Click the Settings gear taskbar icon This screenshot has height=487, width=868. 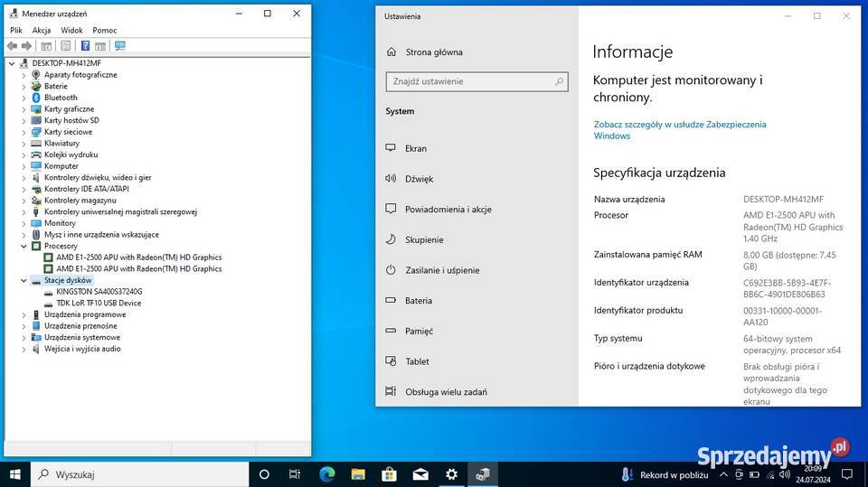click(452, 474)
